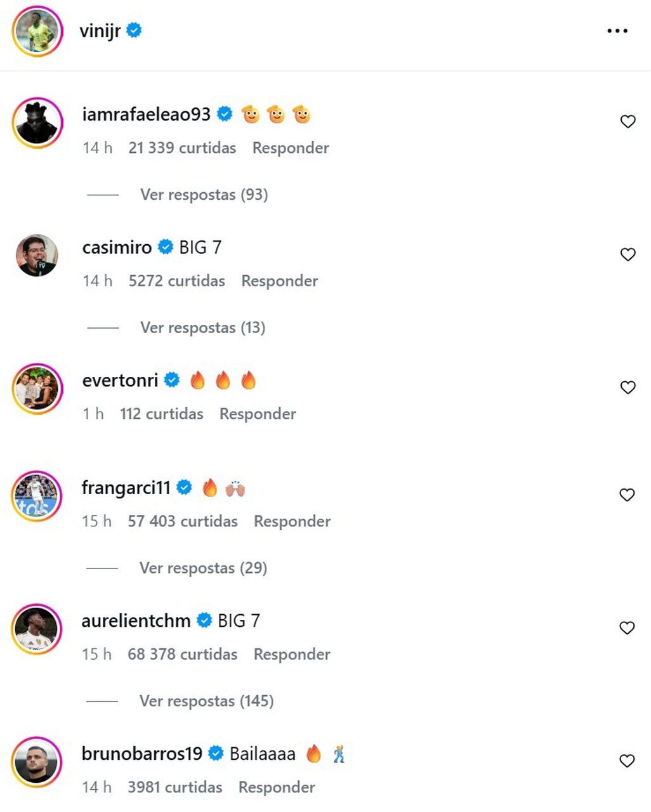Tap the heart on aurelientchm's comment
The image size is (651, 812).
tap(627, 628)
